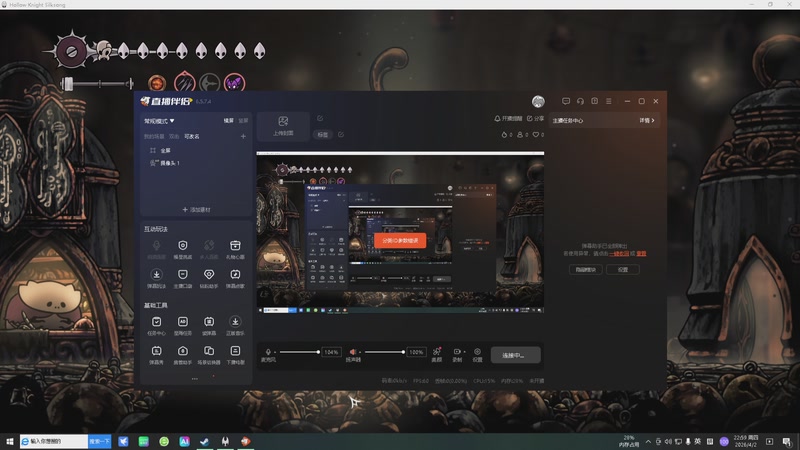Open the Hollow Knight Silksong taskbar icon
This screenshot has height=450, width=800.
(225, 441)
